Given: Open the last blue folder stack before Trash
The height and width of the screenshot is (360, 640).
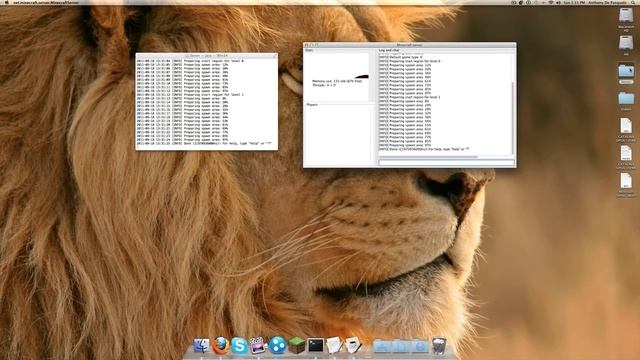Looking at the screenshot, I should click(420, 346).
